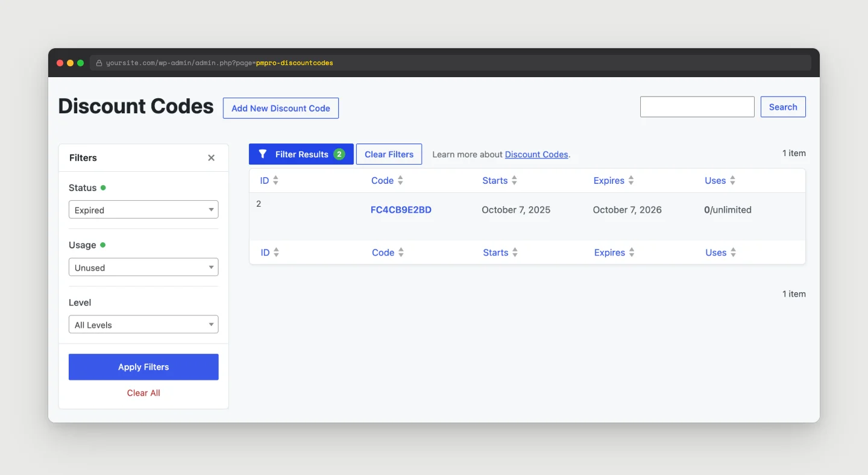Sort by the Expires column in table header

(x=609, y=180)
